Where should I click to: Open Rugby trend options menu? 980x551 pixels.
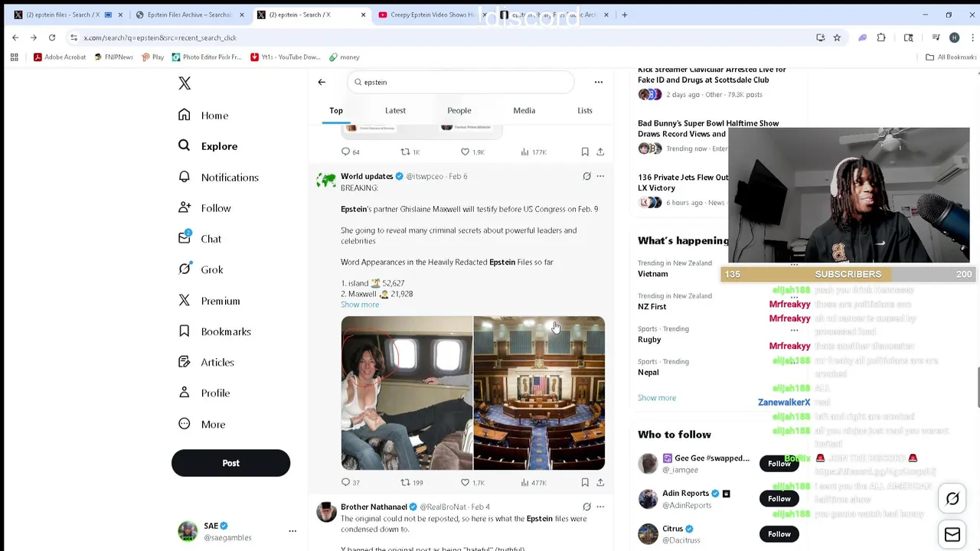pyautogui.click(x=794, y=331)
